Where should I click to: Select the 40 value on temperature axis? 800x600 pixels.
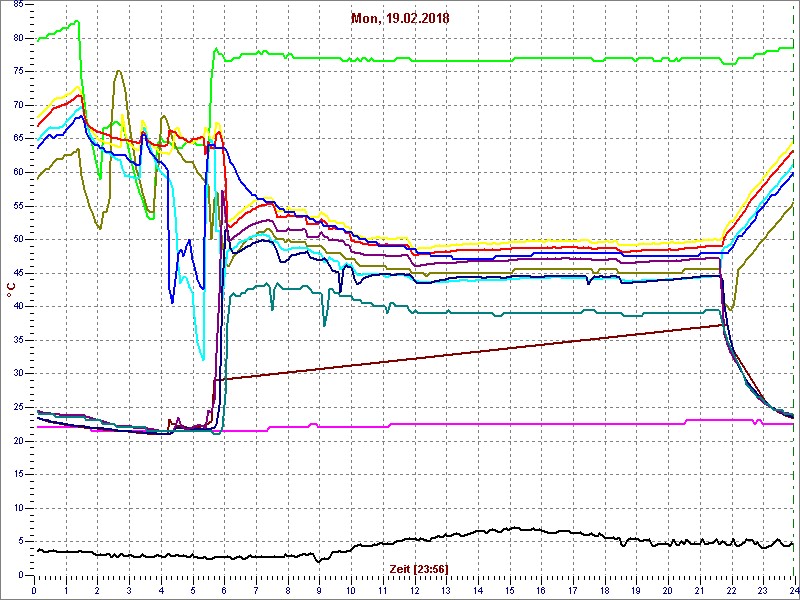coord(17,306)
